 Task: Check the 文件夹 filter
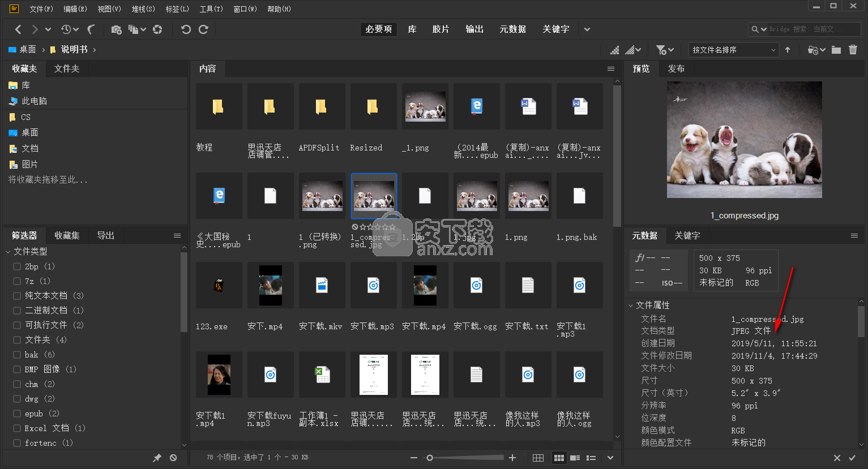(17, 340)
